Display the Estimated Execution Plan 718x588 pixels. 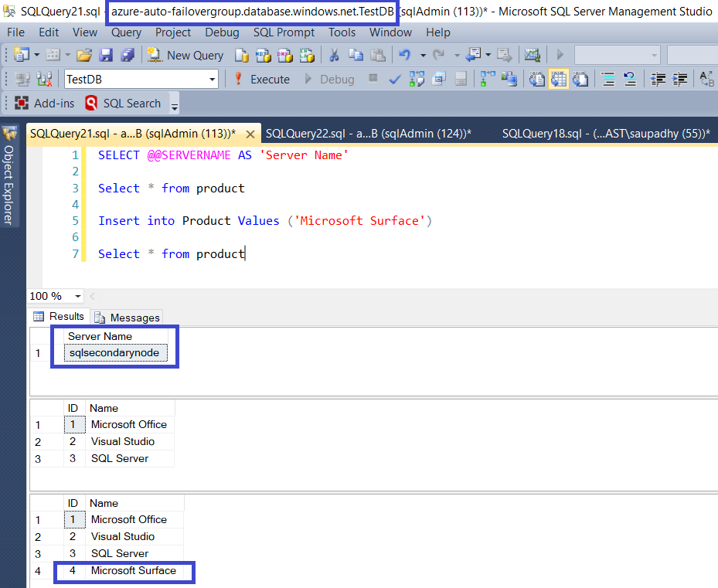pos(417,80)
